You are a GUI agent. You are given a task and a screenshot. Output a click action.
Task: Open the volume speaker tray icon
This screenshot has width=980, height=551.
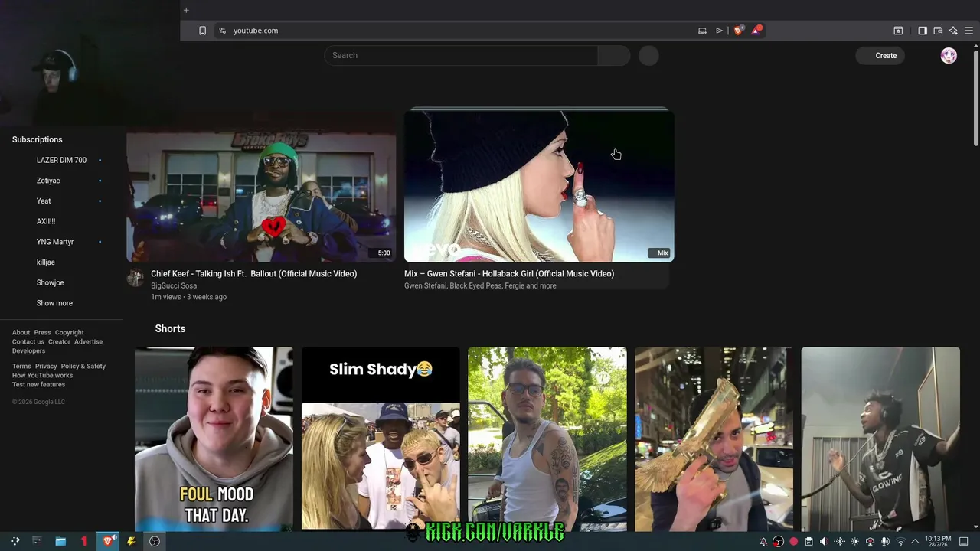click(824, 542)
